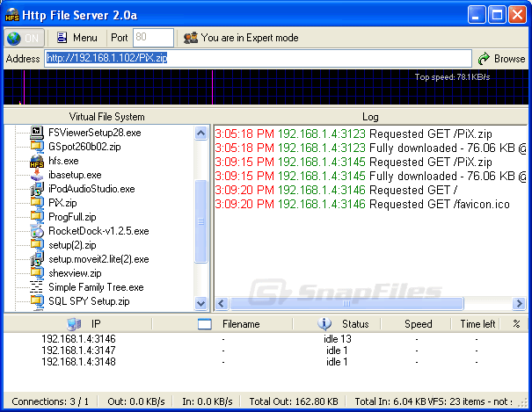
Task: Click log entry Requested GET /favicon.ico
Action: tap(362, 205)
